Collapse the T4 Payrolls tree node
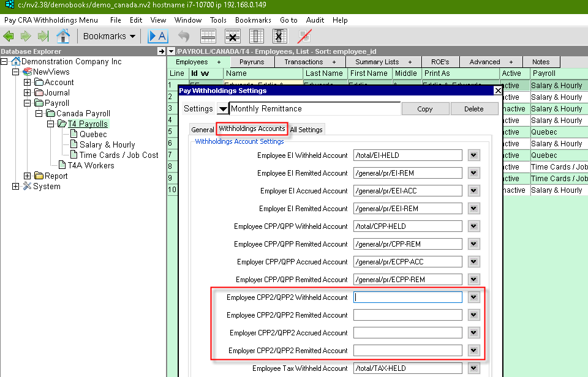 tap(51, 124)
